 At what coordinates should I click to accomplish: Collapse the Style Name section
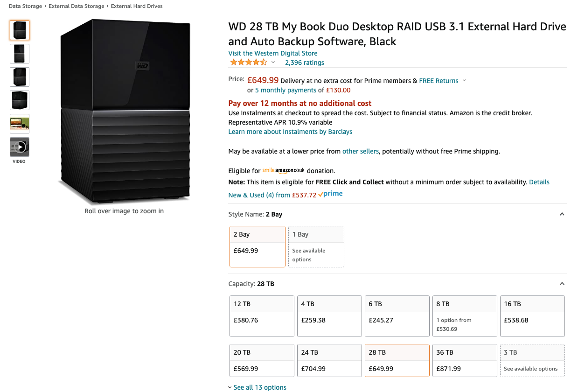click(x=561, y=214)
